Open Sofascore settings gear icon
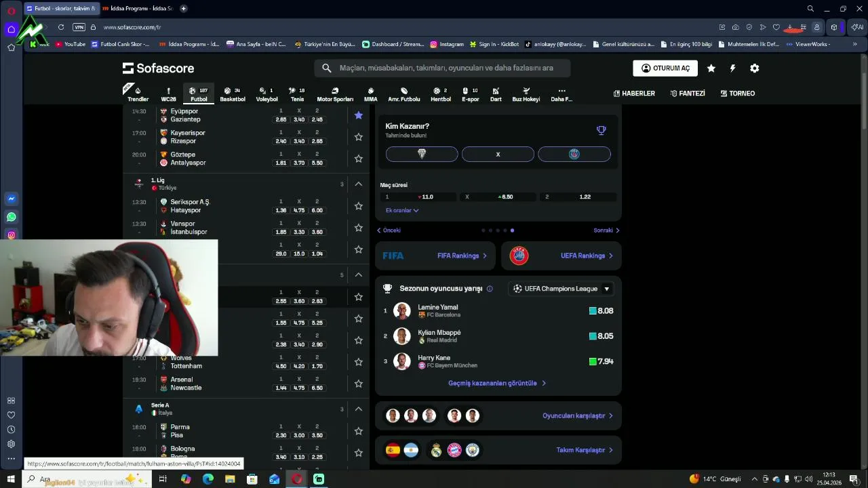868x488 pixels. pos(754,68)
